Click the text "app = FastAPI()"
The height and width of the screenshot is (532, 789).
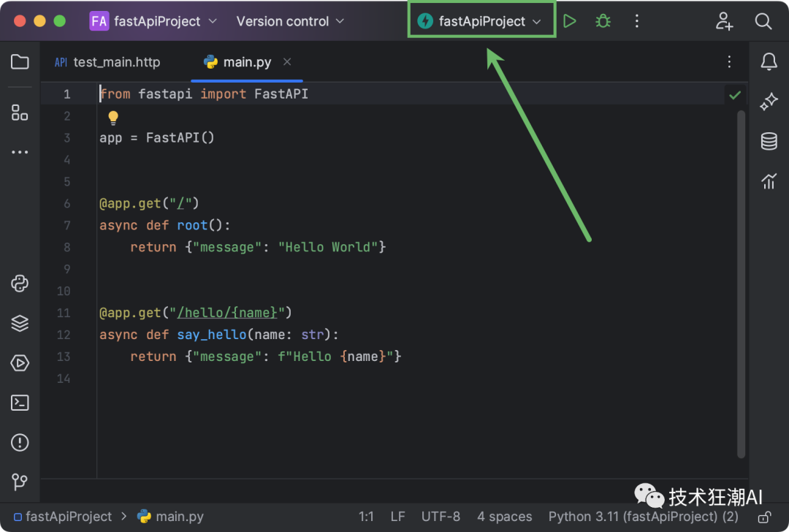click(156, 137)
